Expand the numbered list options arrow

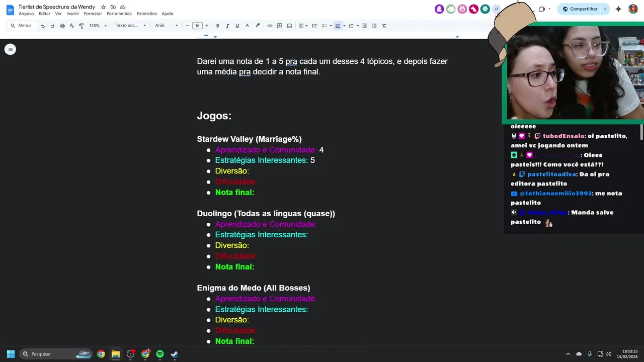[358, 26]
